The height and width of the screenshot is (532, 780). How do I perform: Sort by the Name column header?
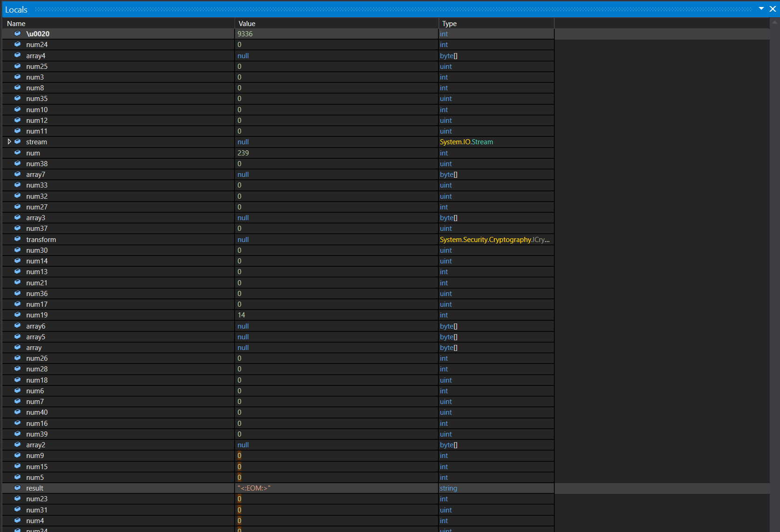pos(16,23)
